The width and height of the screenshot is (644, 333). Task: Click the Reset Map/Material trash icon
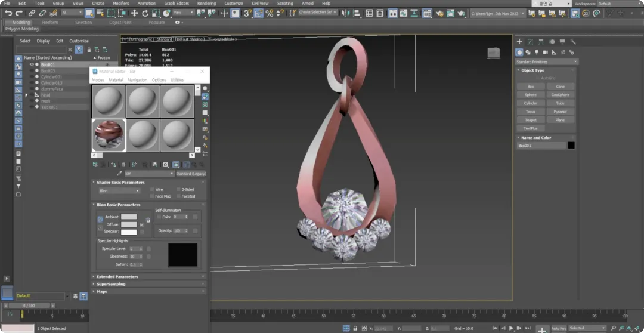pos(123,165)
